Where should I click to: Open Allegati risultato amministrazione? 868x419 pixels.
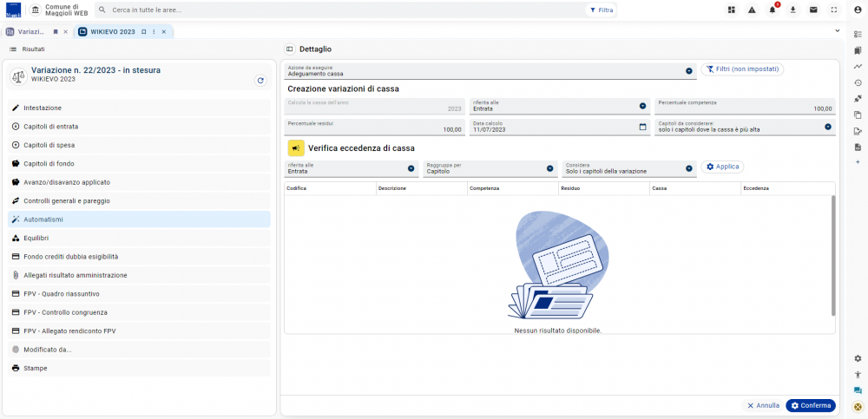[139, 275]
